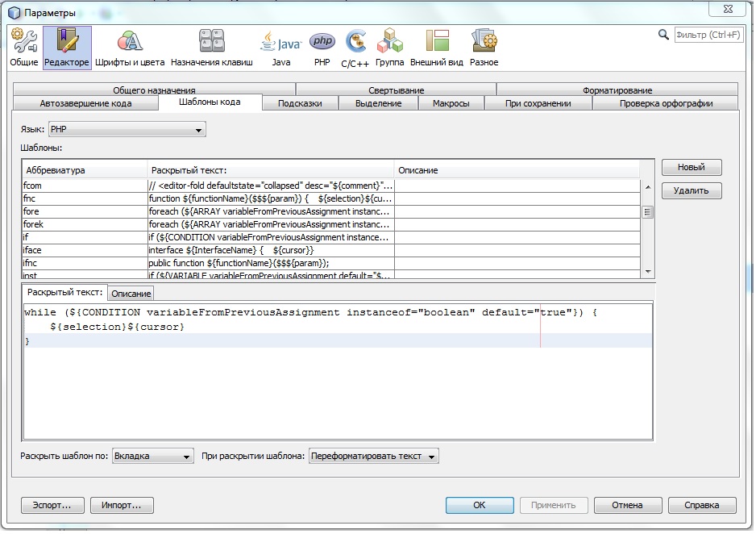Click the templates list scrollbar thumb
The height and width of the screenshot is (534, 756).
[x=647, y=212]
